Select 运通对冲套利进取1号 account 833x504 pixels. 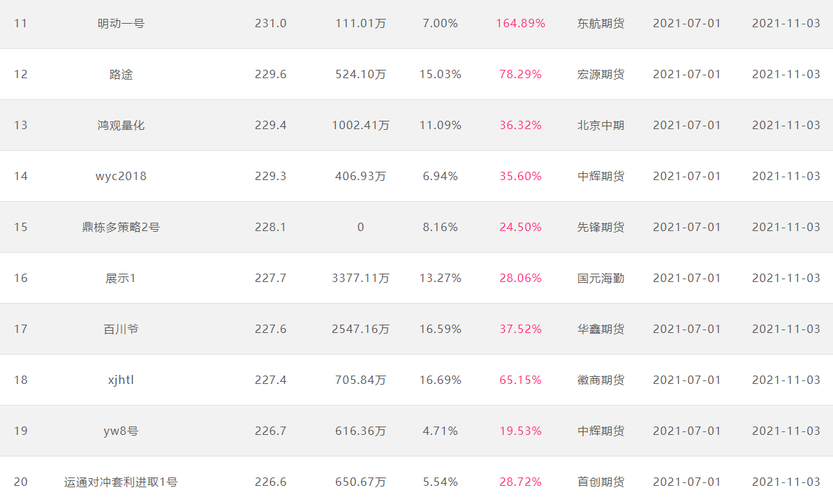pyautogui.click(x=121, y=482)
